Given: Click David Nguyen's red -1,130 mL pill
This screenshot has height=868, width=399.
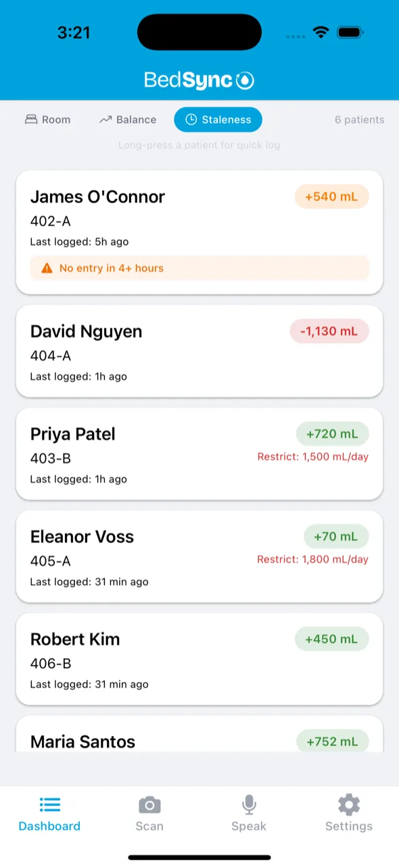Looking at the screenshot, I should 329,331.
